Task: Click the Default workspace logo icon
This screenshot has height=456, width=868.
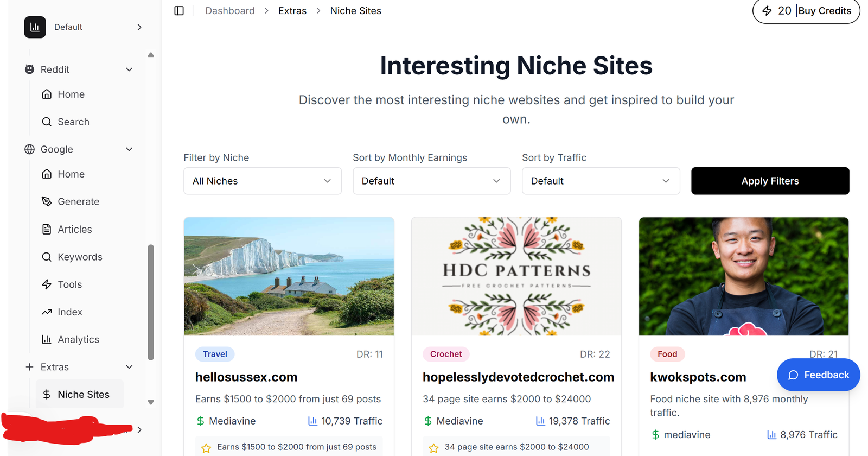Action: (35, 27)
